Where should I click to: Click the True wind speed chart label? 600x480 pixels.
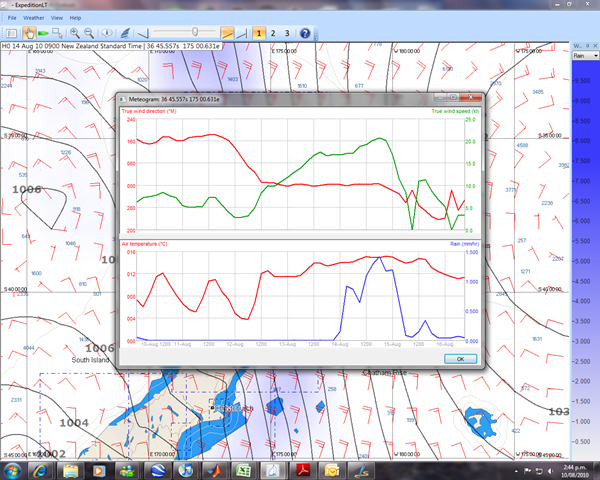(455, 111)
